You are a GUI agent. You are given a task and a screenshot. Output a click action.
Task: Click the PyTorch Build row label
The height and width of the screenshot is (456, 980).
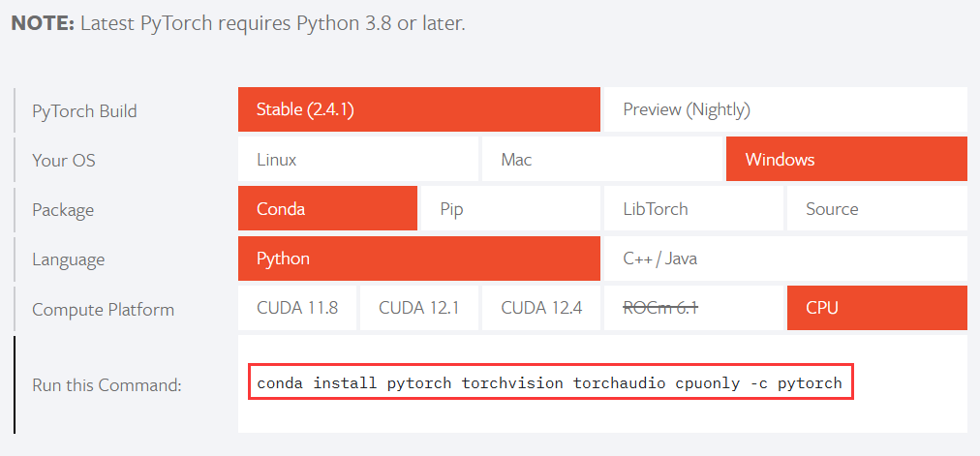[x=84, y=110]
